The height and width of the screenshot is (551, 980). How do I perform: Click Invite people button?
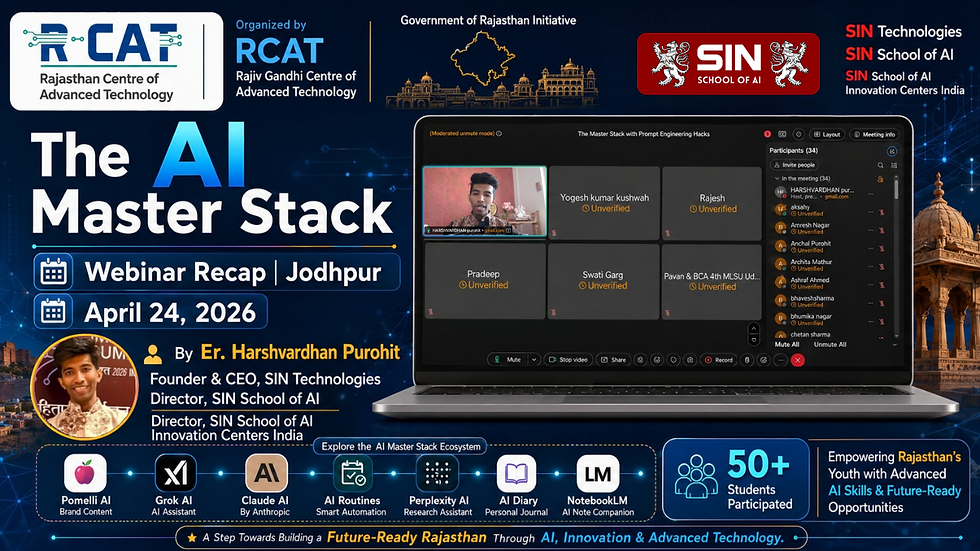pyautogui.click(x=794, y=165)
